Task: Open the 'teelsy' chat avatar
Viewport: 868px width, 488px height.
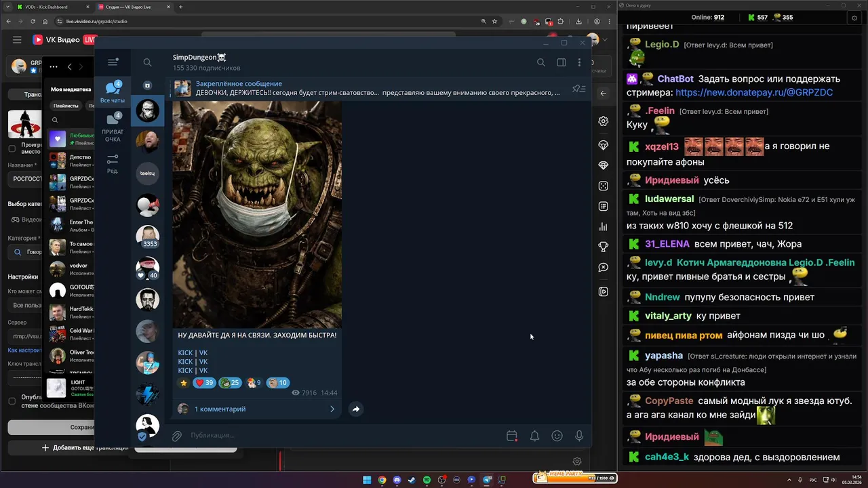Action: click(x=147, y=174)
